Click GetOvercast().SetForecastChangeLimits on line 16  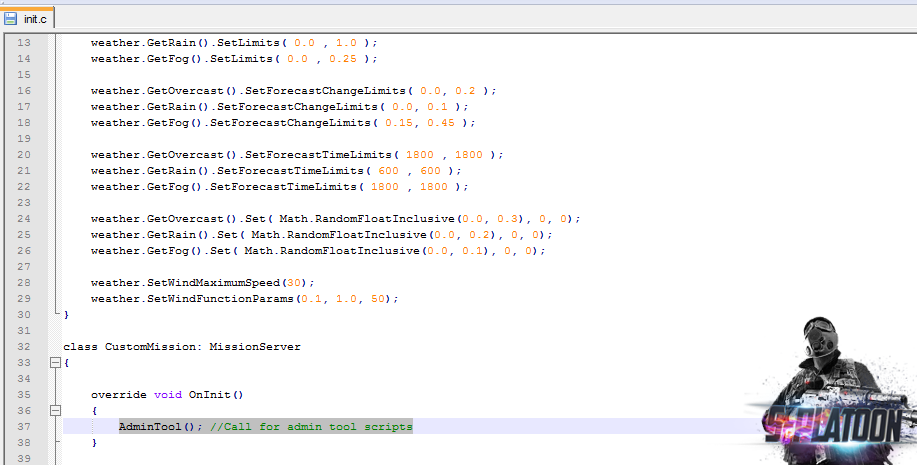pyautogui.click(x=293, y=91)
